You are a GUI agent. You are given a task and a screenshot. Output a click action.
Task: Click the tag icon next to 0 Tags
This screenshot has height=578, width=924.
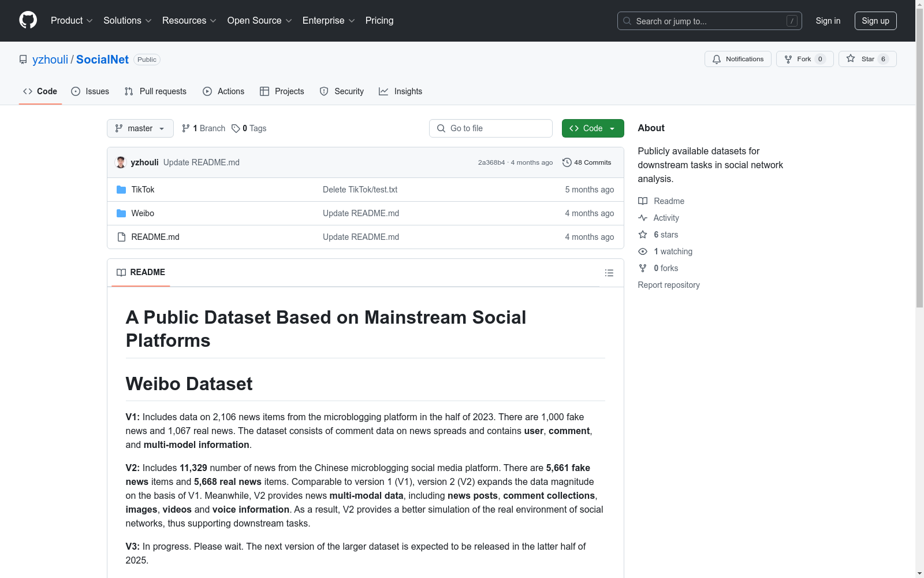(236, 128)
